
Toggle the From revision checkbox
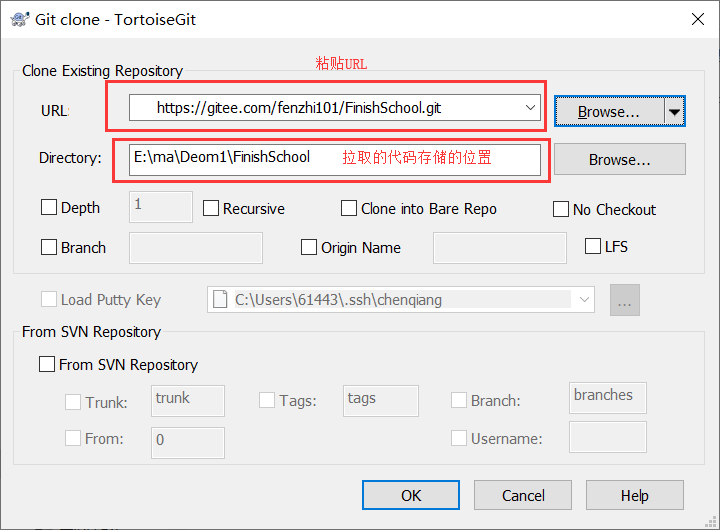click(x=73, y=438)
